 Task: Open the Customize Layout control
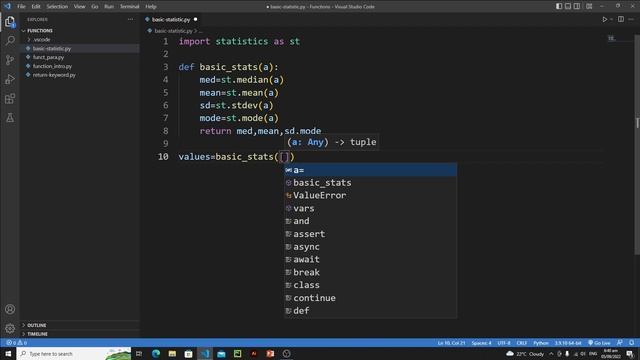pos(589,6)
